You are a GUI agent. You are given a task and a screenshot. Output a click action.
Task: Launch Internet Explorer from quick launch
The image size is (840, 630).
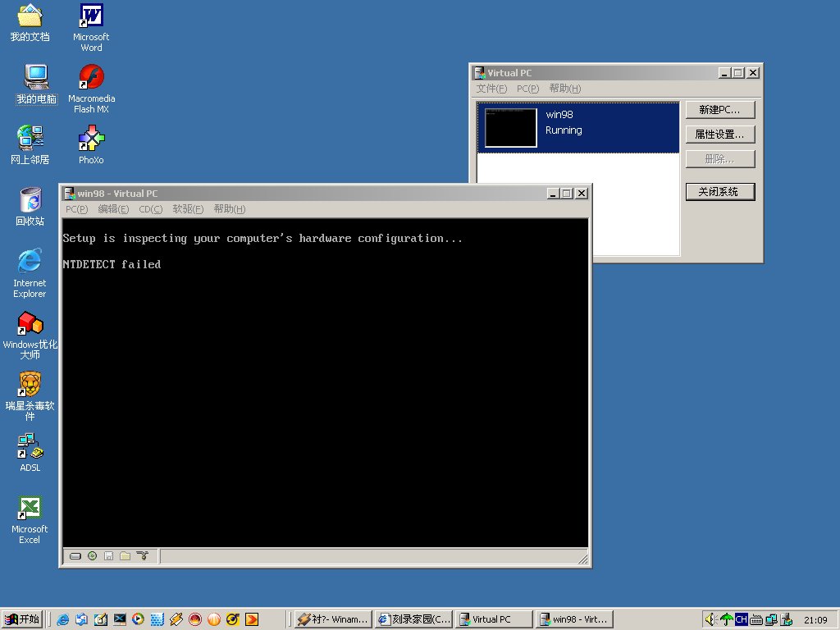coord(62,619)
